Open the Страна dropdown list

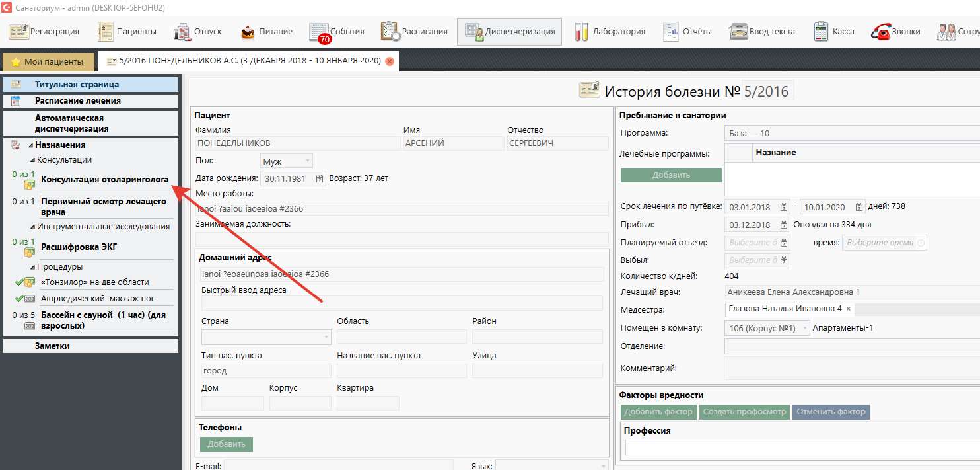pos(326,337)
